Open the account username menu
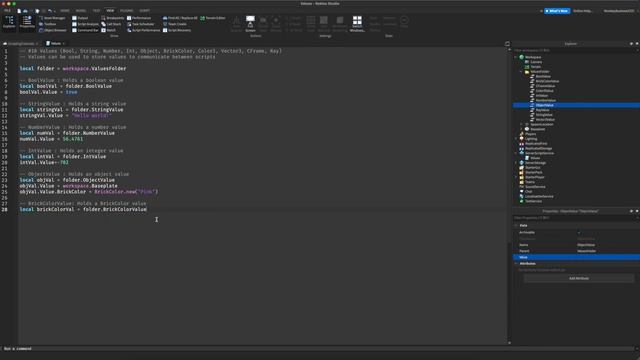The image size is (640, 360). tap(619, 11)
